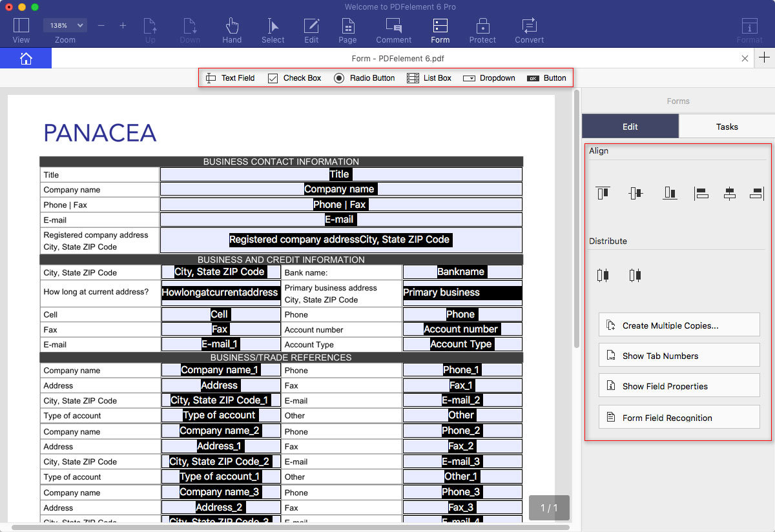
Task: Select the Hand tool in toolbar
Action: tap(232, 30)
